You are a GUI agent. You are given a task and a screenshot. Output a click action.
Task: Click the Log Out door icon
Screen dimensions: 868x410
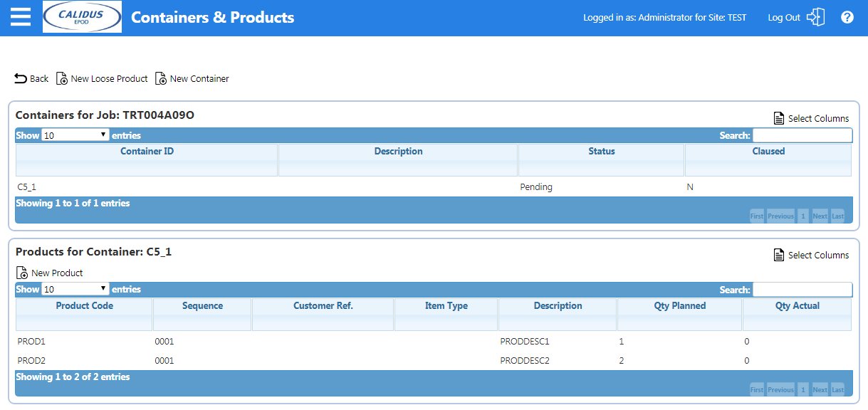click(815, 17)
